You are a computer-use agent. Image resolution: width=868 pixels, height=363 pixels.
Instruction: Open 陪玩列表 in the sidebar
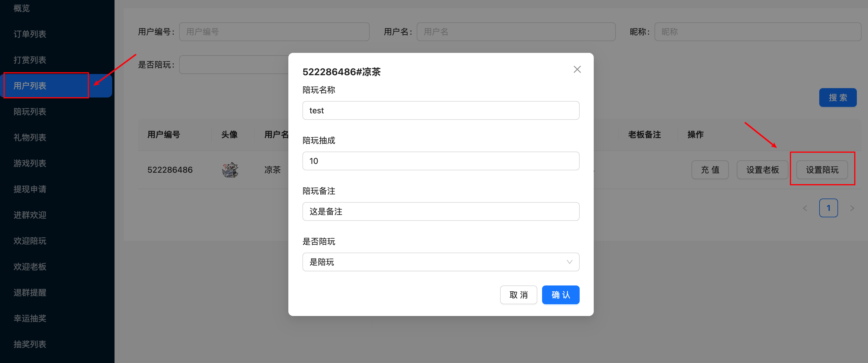[x=30, y=112]
